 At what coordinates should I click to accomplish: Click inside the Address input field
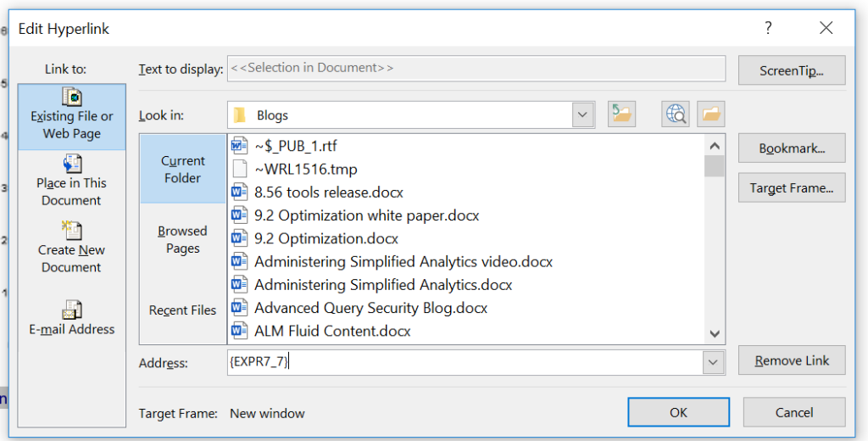(x=465, y=362)
